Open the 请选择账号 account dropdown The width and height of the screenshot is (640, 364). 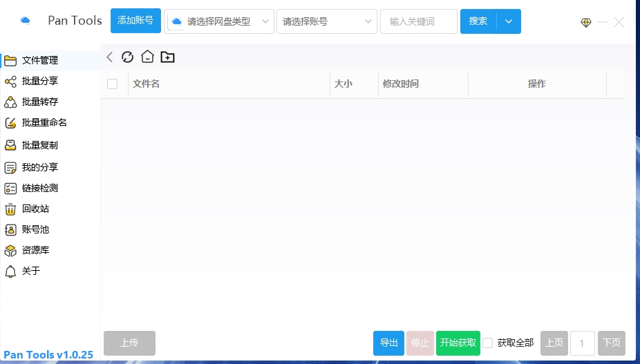click(326, 21)
